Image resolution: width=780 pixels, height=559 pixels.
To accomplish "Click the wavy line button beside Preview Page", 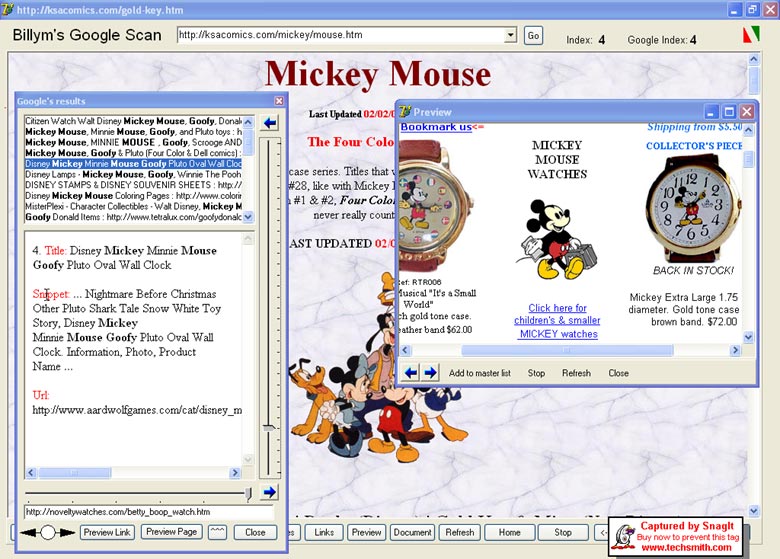I will [x=217, y=532].
